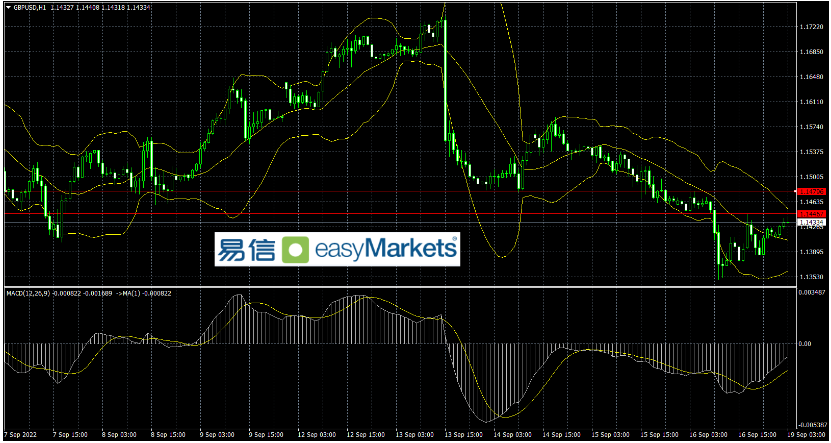Screen dimensions: 831x443
Task: Click the 1.14635 price axis label
Action: (812, 202)
